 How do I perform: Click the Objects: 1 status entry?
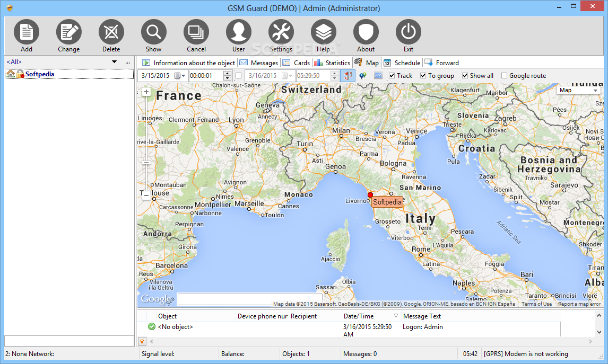[296, 353]
